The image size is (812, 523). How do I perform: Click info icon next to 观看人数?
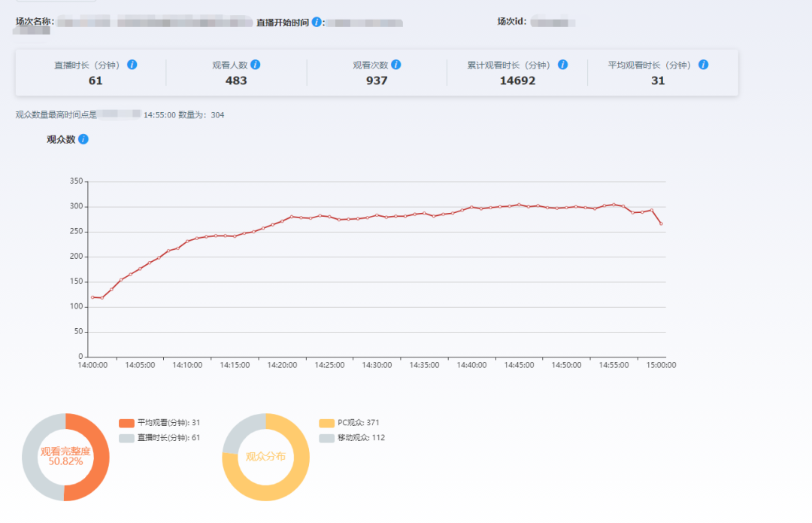coord(255,65)
